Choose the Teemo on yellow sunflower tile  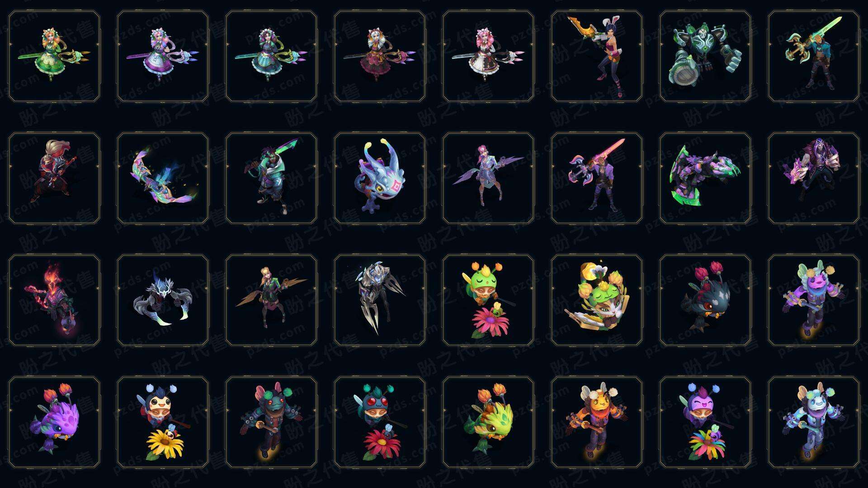coord(163,422)
